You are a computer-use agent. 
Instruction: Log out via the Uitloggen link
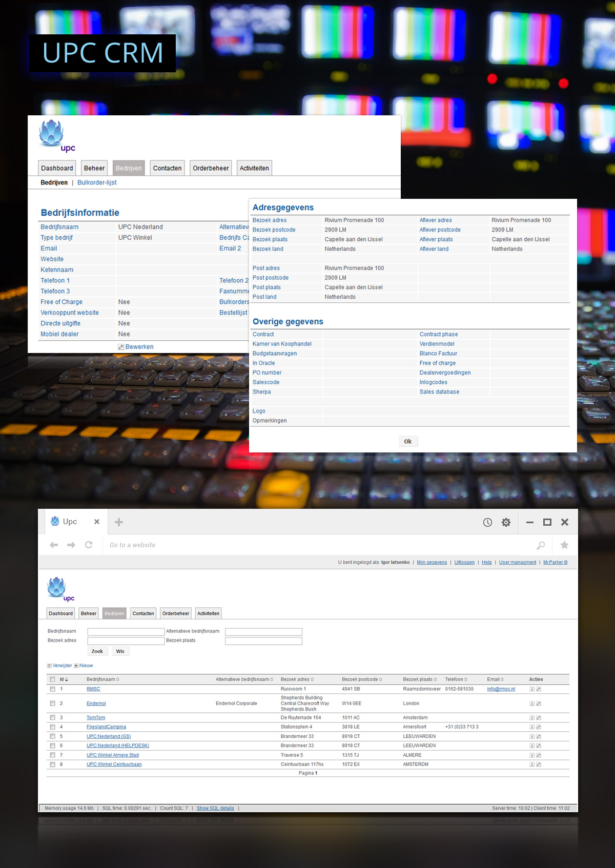[464, 563]
